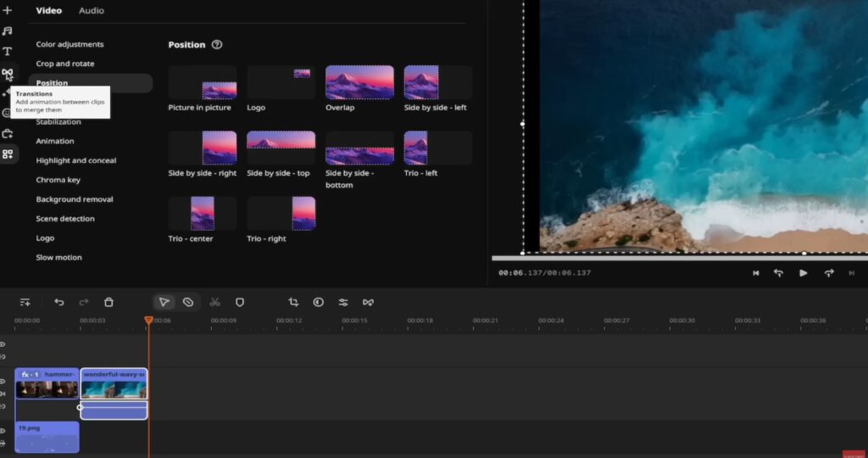Select the blade scissors cut tool
Image resolution: width=868 pixels, height=458 pixels.
(x=214, y=302)
